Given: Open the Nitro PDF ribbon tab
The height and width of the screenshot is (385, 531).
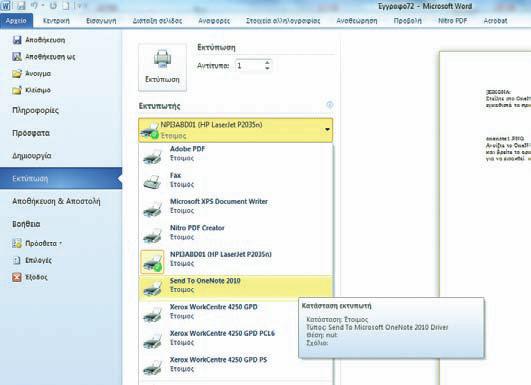Looking at the screenshot, I should click(x=452, y=21).
